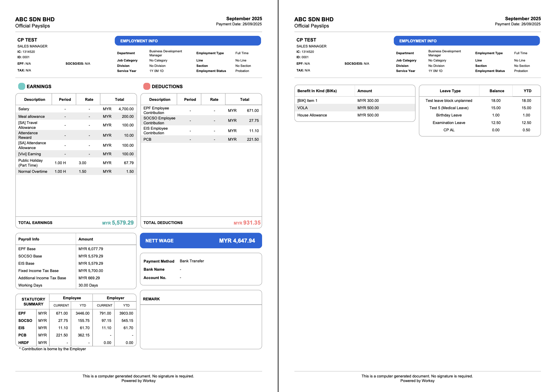
Task: Click the EPF Base payroll info row
Action: pyautogui.click(x=76, y=249)
